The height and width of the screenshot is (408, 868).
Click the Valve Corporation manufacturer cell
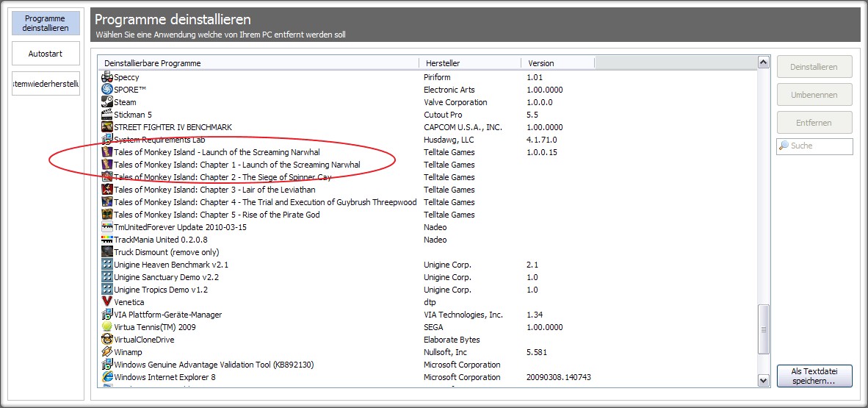click(x=455, y=102)
